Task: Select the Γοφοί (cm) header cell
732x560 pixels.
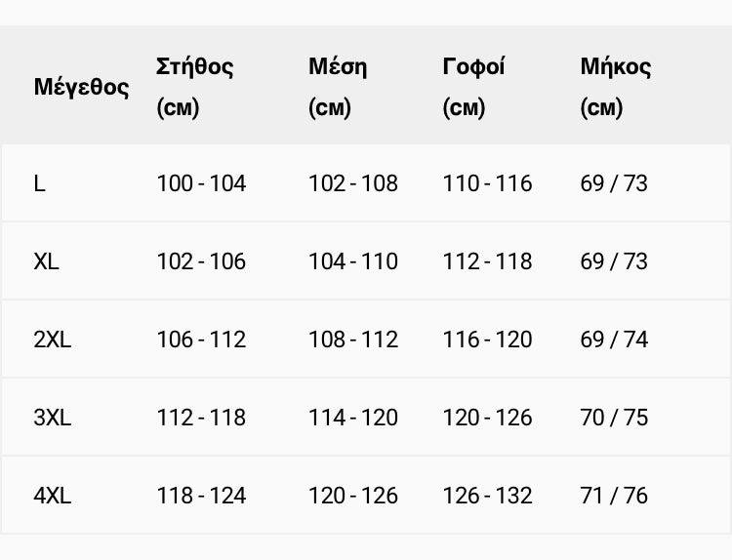Action: (x=473, y=87)
